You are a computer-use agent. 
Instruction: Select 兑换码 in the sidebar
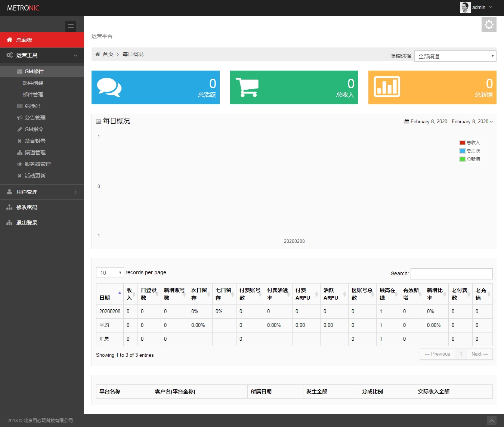pyautogui.click(x=33, y=106)
